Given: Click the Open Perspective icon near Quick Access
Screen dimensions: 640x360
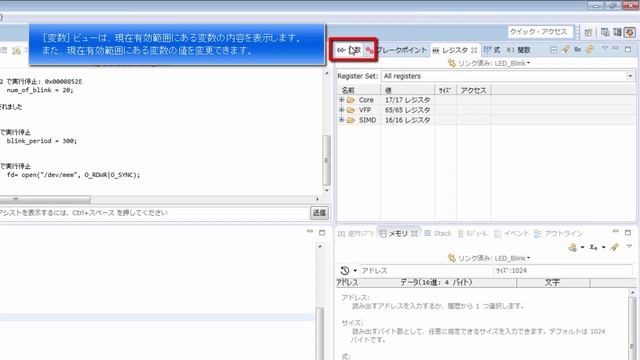Looking at the screenshot, I should (588, 32).
